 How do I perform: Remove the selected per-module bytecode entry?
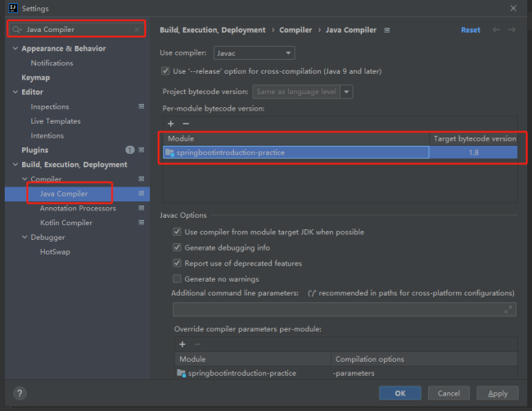pyautogui.click(x=186, y=124)
